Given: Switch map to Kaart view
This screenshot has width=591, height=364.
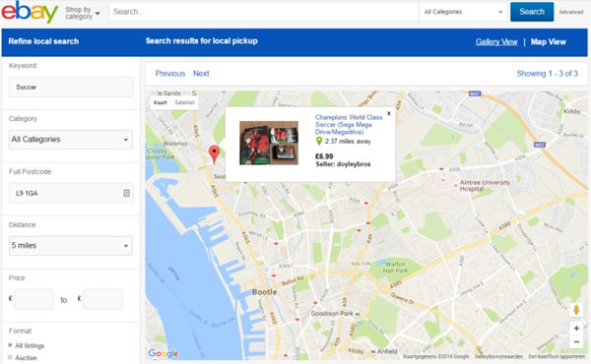Looking at the screenshot, I should (x=161, y=102).
